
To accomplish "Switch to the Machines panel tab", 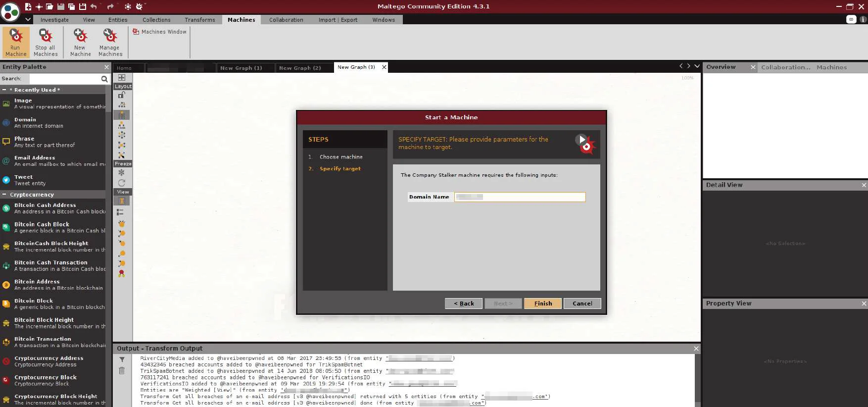I will (831, 67).
